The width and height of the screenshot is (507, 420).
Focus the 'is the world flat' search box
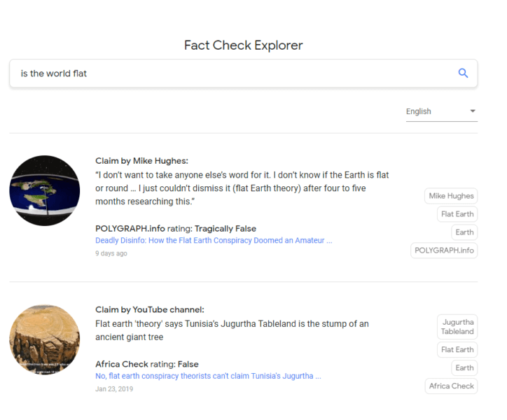231,73
